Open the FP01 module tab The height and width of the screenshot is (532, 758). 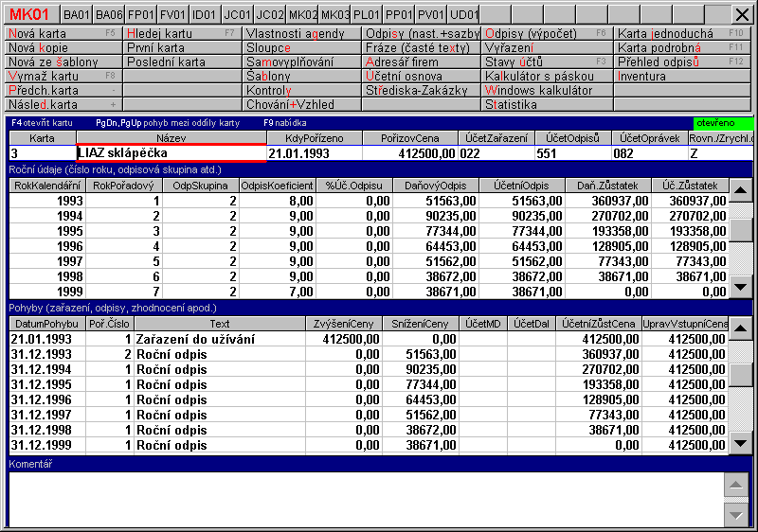click(141, 14)
